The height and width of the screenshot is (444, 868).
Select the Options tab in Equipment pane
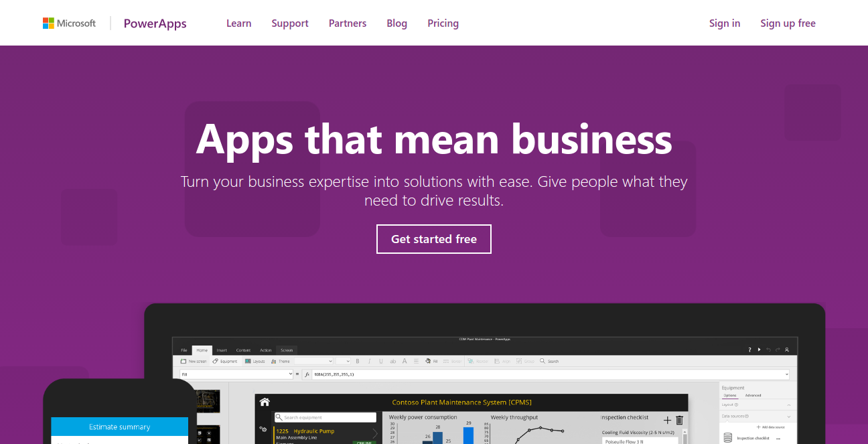tap(730, 396)
